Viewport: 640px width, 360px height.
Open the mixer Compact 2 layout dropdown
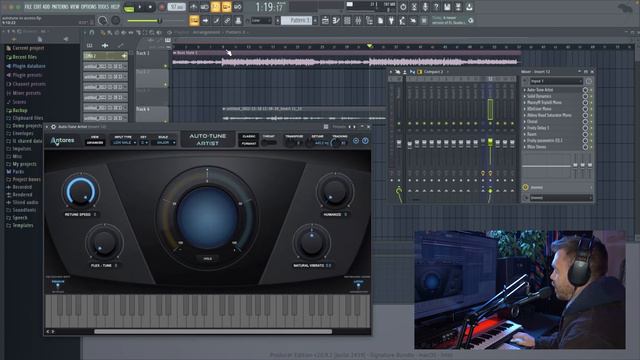click(433, 72)
